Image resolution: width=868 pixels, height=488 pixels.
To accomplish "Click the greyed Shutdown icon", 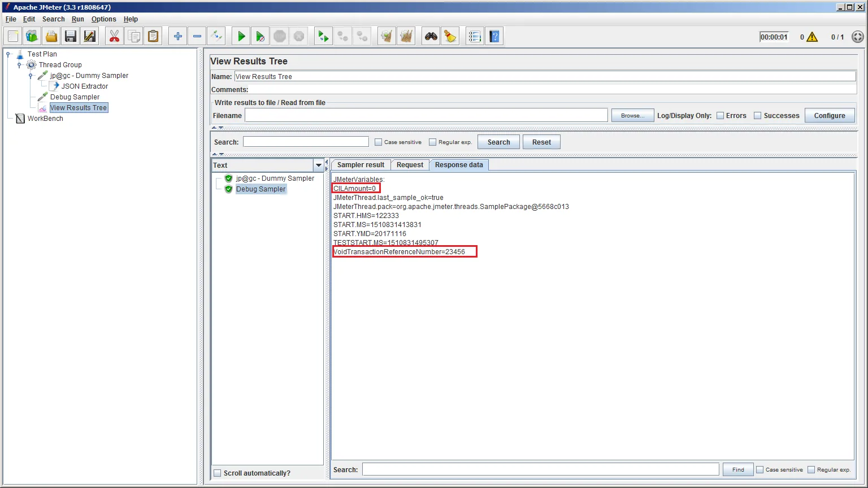I will click(299, 37).
